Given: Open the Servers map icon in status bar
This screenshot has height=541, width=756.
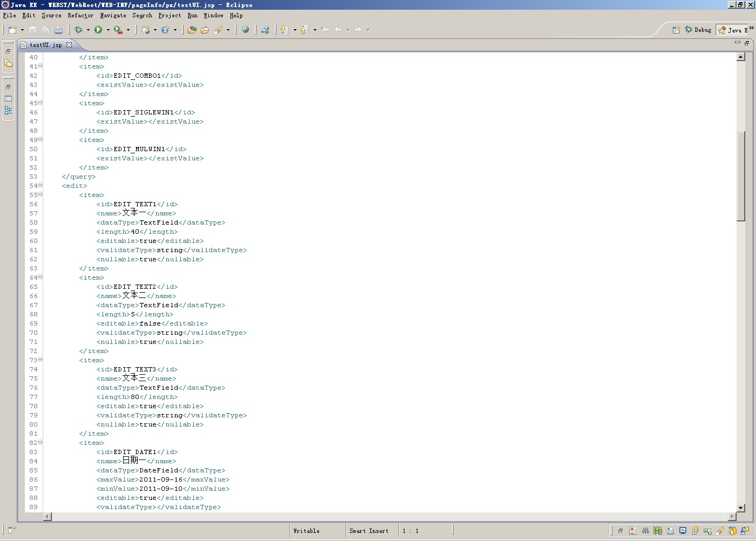Looking at the screenshot, I should coord(658,531).
